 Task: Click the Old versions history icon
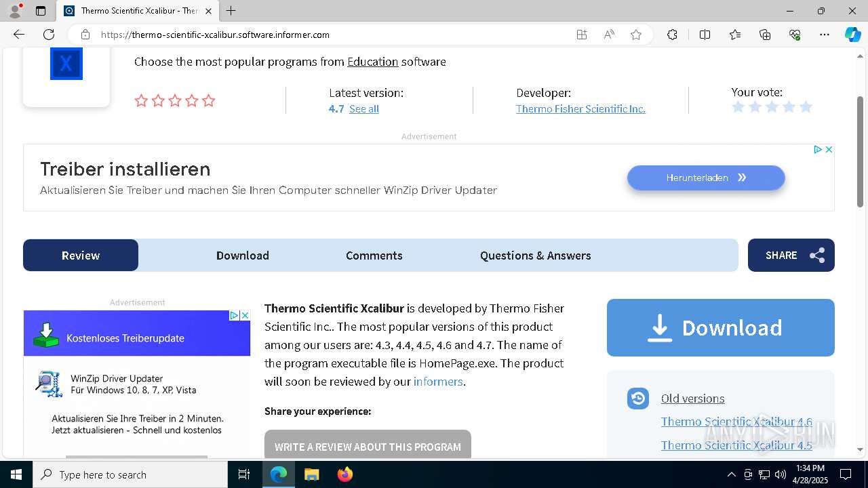coord(638,399)
